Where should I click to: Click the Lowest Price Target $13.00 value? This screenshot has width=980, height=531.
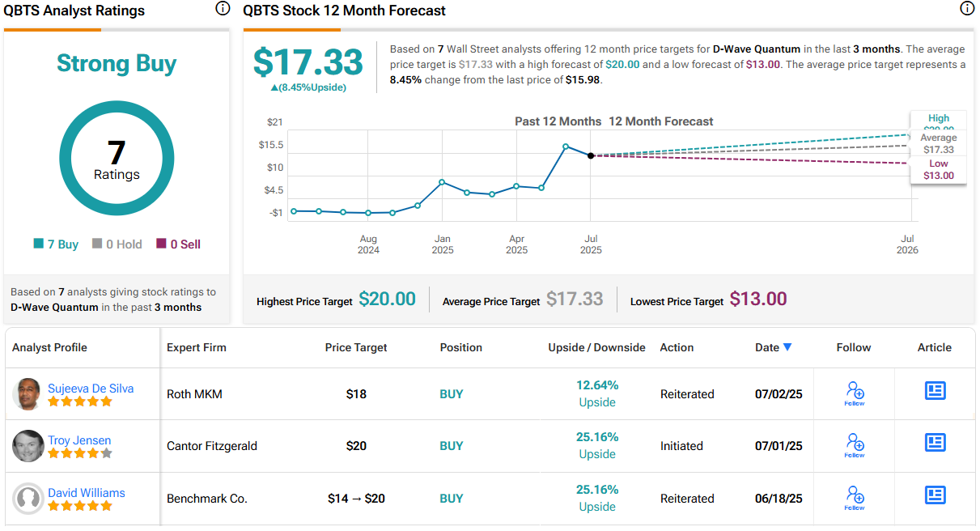tap(758, 299)
